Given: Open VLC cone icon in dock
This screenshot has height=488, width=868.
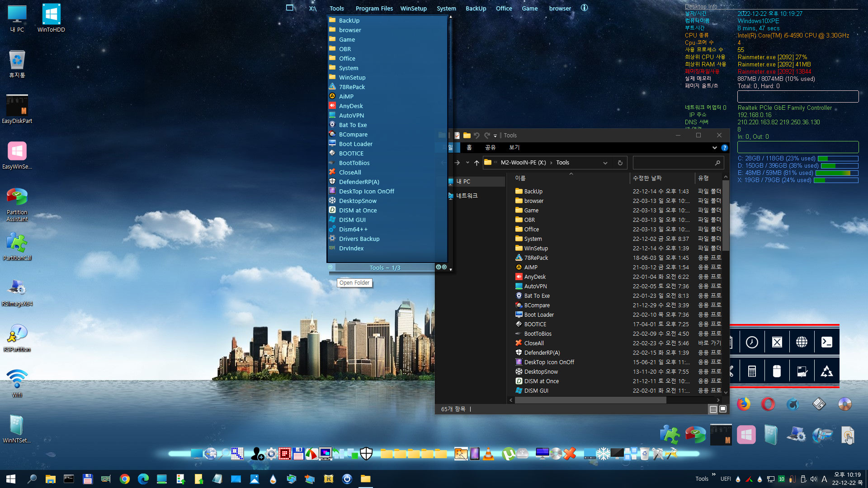Looking at the screenshot, I should [x=488, y=454].
